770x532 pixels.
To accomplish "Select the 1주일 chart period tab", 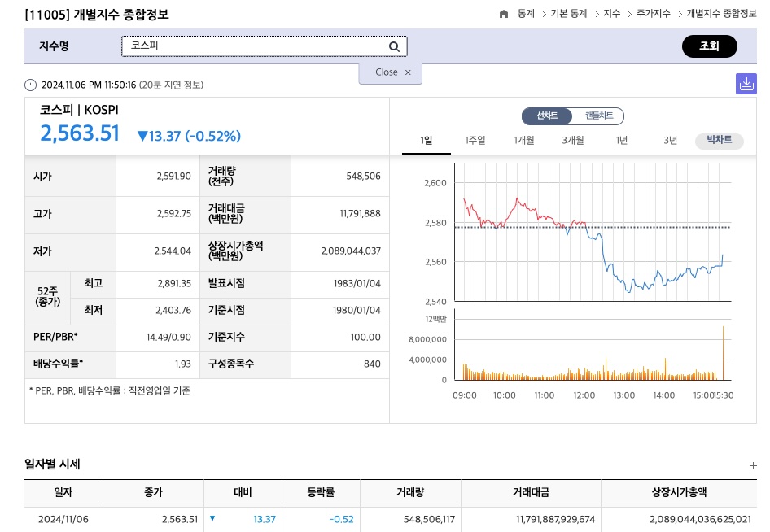I will tap(475, 141).
